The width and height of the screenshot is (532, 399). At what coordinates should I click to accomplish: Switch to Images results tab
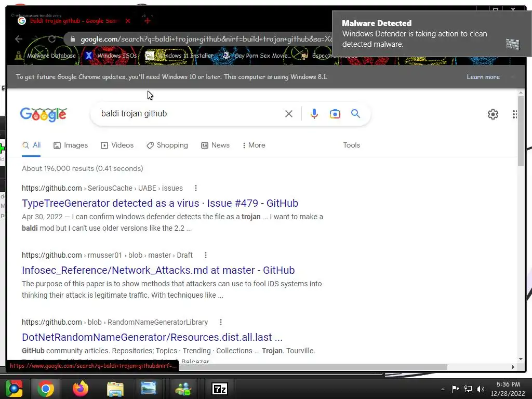[71, 145]
